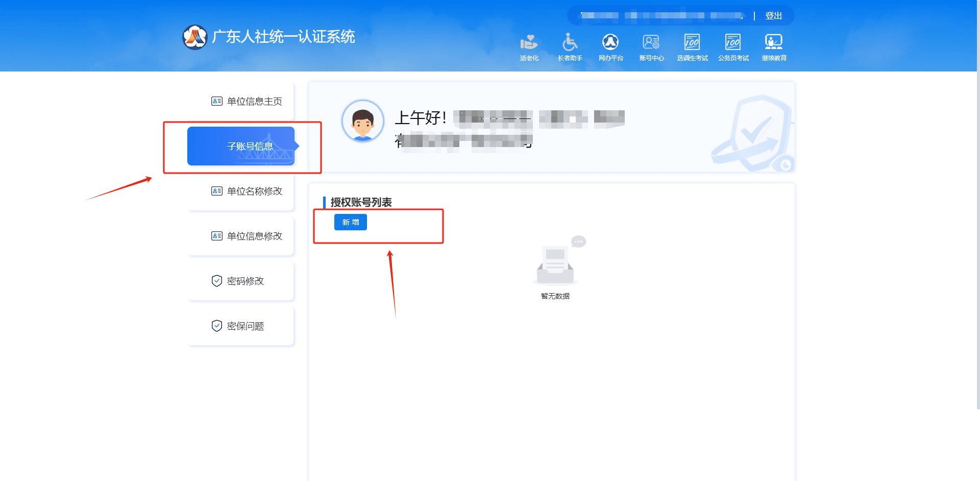The width and height of the screenshot is (980, 481).
Task: Click the user avatar picture
Action: click(x=362, y=121)
